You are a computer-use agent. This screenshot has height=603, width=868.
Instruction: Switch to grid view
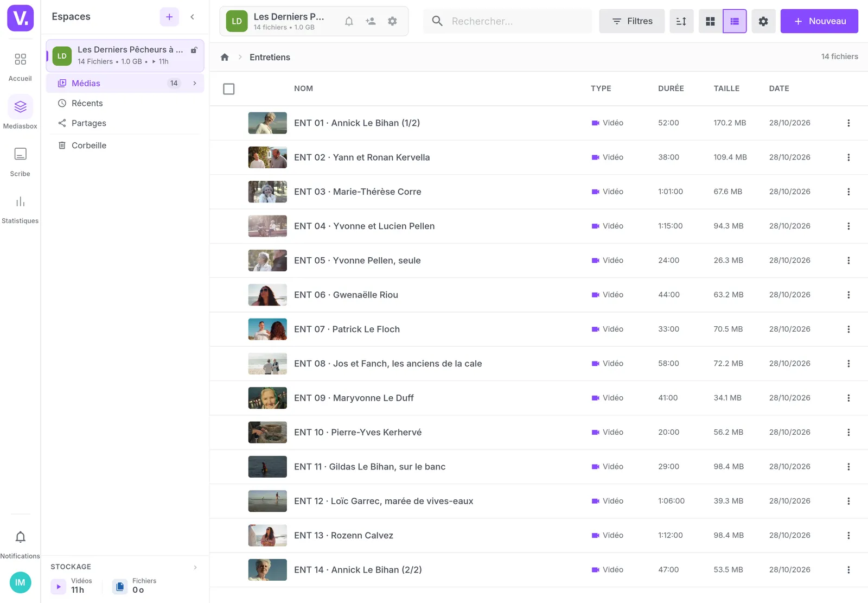(x=710, y=21)
